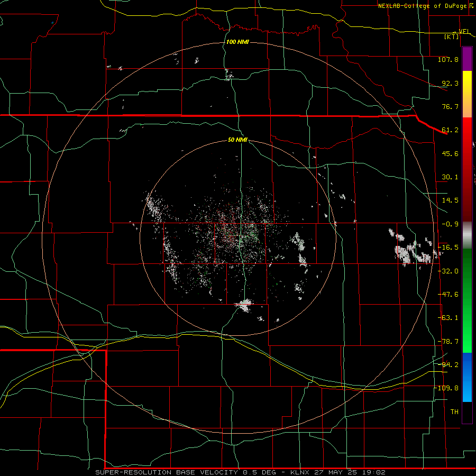This screenshot has height=476, width=476.
Task: Click the 100 NMI range ring label
Action: click(x=237, y=42)
